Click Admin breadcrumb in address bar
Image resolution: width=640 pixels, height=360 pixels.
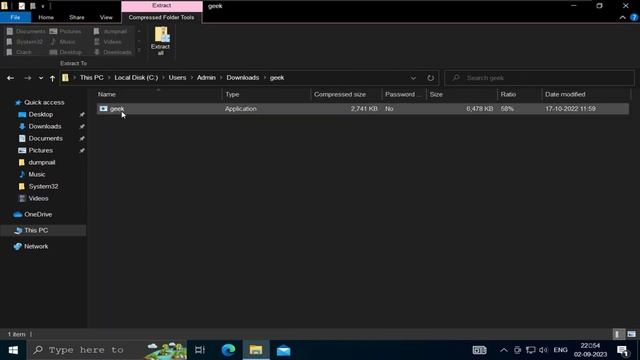coord(206,78)
